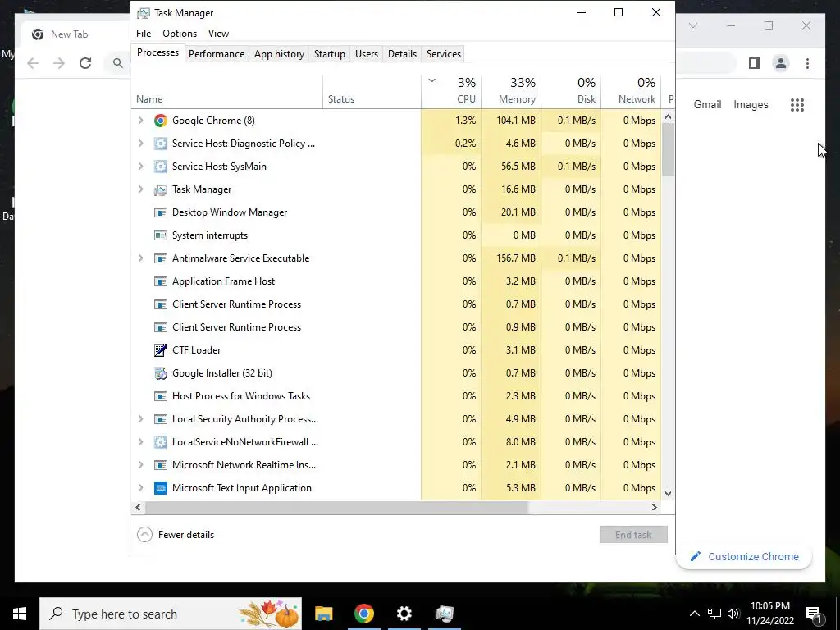Screen dimensions: 840x630
Task: Click the Host Process for Windows Tasks icon
Action: tap(160, 396)
